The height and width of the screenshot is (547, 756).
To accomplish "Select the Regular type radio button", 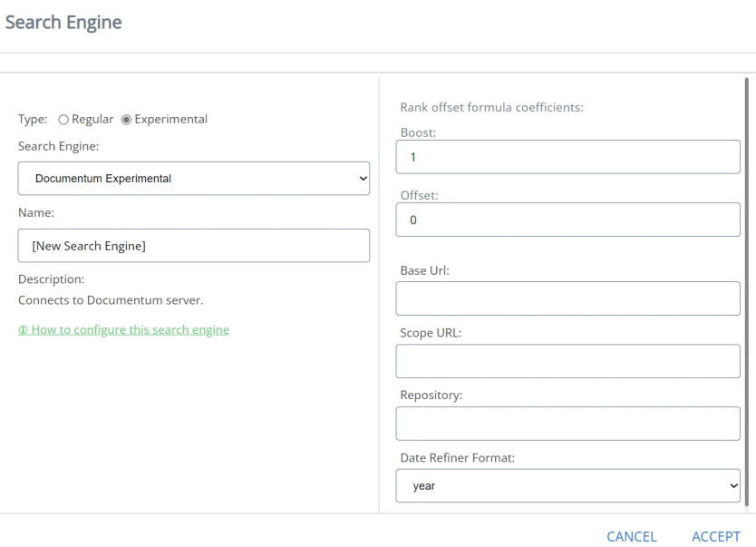I will tap(63, 119).
